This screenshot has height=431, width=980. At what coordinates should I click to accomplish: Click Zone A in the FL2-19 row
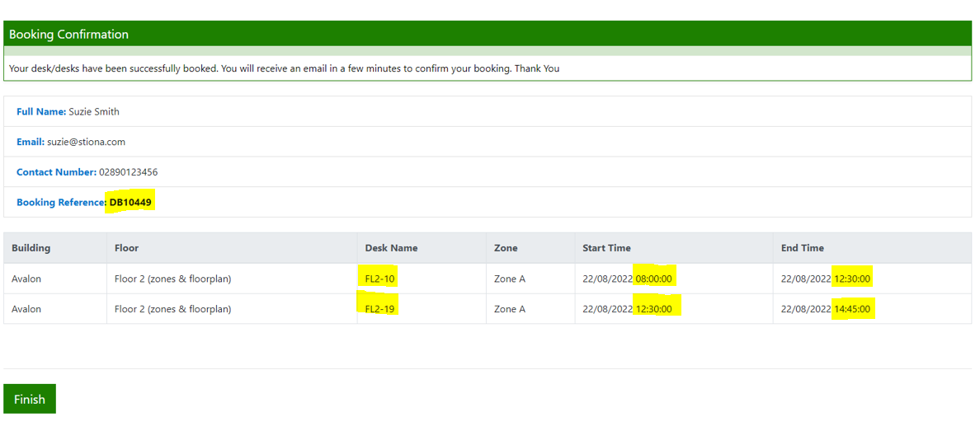tap(509, 309)
